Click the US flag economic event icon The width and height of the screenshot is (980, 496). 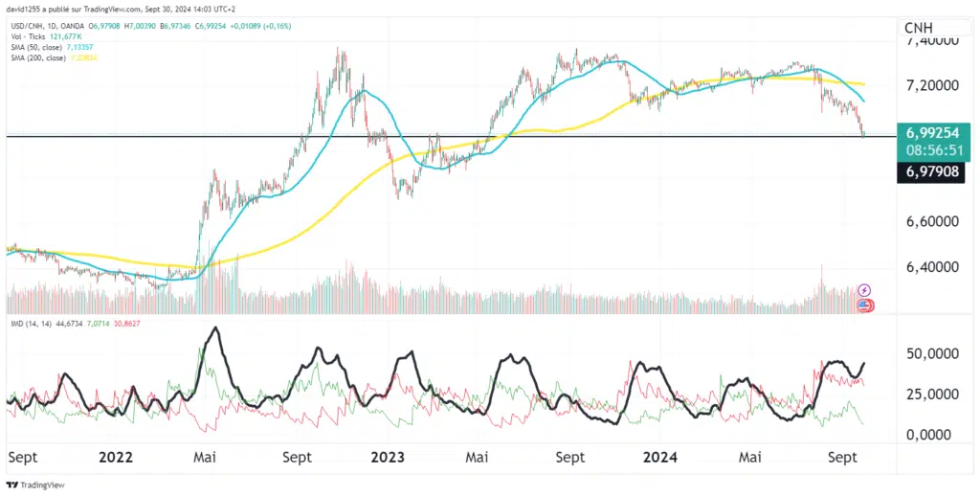tap(864, 304)
